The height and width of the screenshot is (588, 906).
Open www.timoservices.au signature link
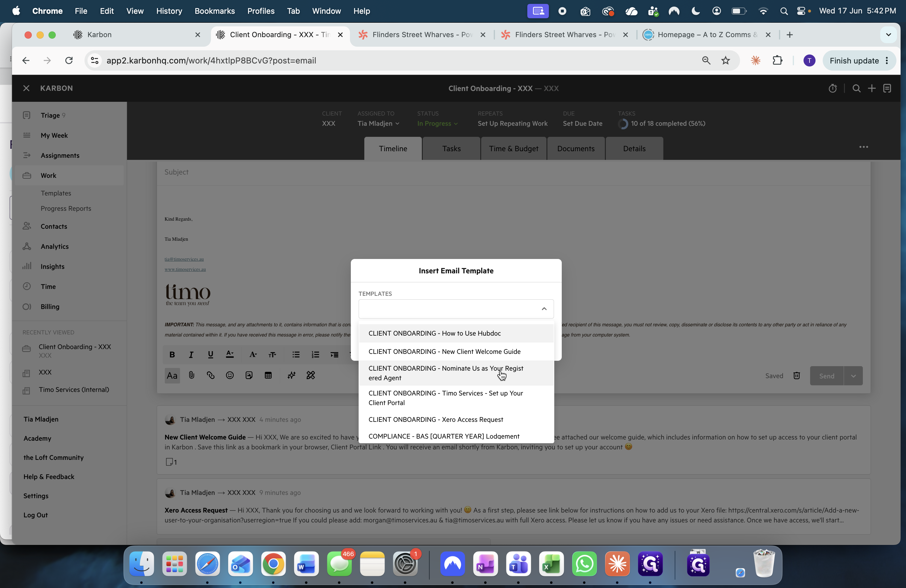coord(185,269)
